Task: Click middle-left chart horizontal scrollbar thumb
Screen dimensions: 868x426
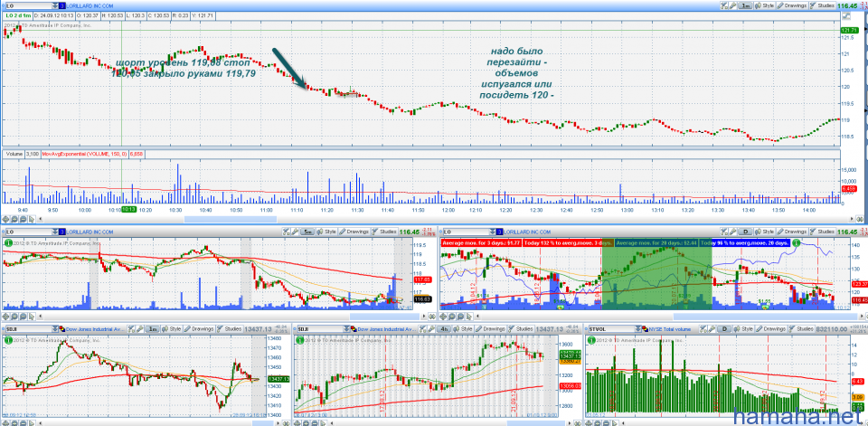Action: coord(384,317)
